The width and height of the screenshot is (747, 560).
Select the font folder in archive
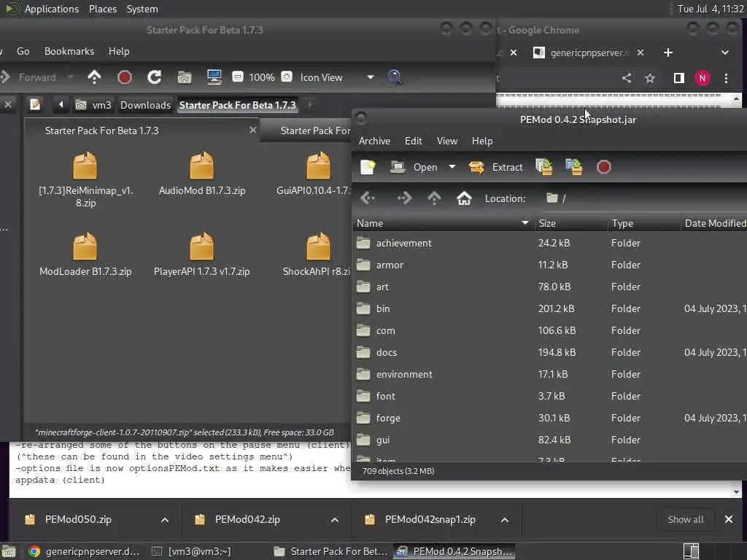click(550, 396)
